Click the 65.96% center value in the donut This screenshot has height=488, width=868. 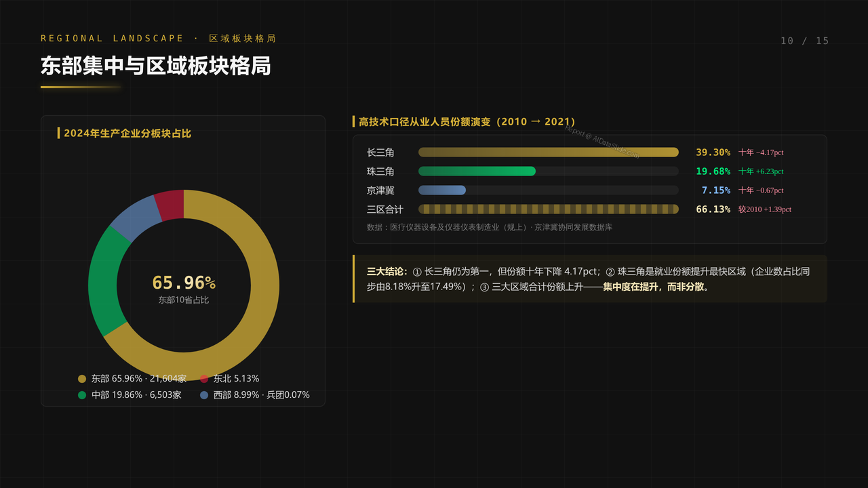pos(184,283)
